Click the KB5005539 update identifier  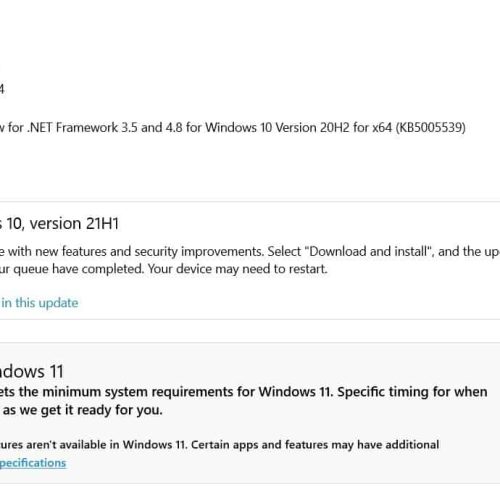coord(430,127)
